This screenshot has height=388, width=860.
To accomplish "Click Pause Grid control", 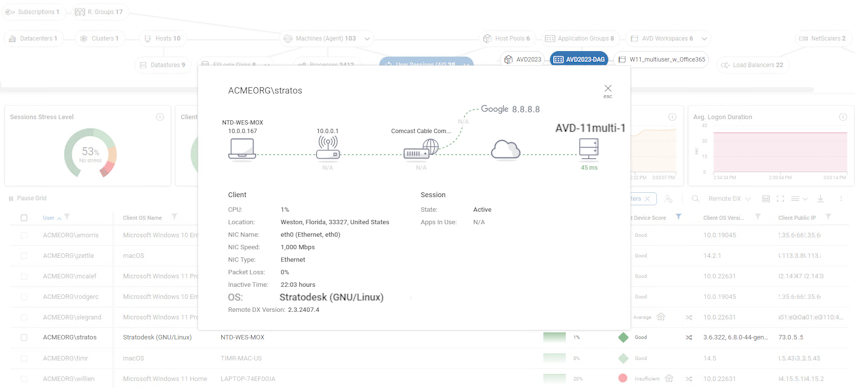I will click(26, 199).
